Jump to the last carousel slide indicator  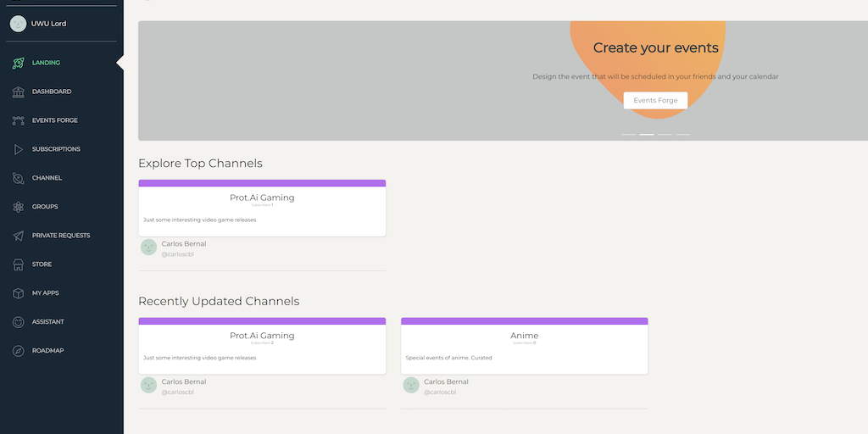click(683, 135)
